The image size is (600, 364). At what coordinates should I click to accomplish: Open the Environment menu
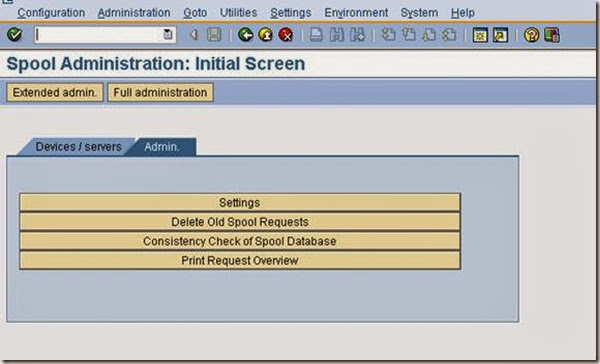[x=356, y=13]
